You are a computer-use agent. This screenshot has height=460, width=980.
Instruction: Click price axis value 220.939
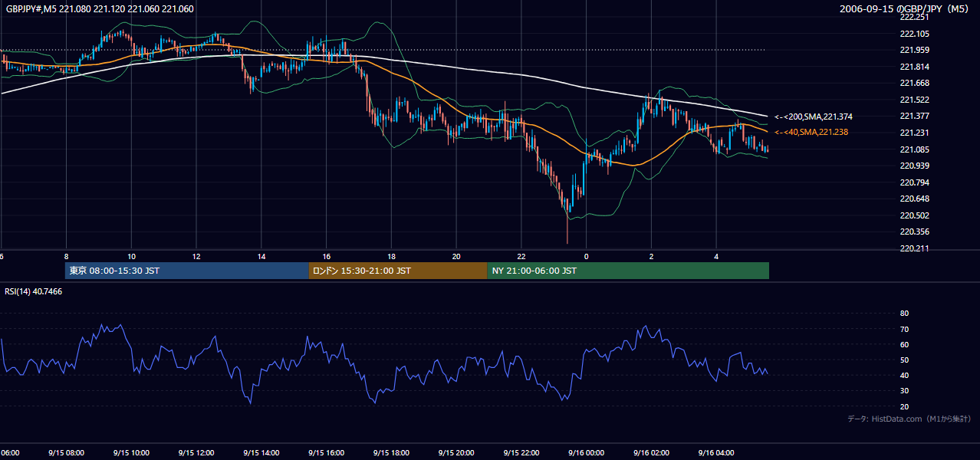coord(915,166)
